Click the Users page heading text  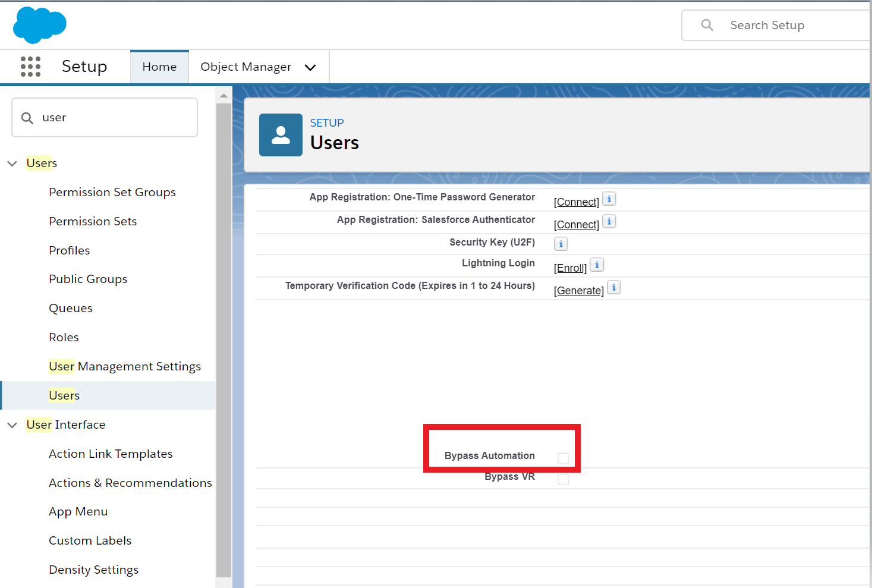pos(335,143)
